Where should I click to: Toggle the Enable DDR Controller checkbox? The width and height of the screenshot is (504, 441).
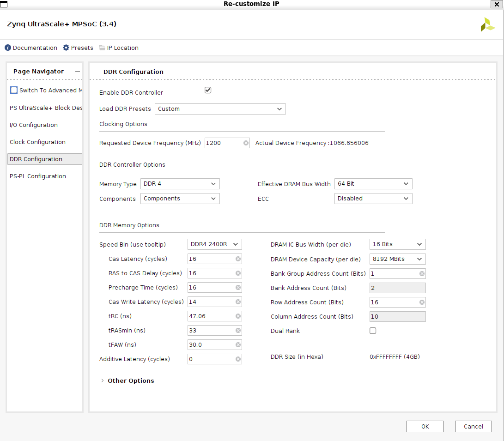coord(208,90)
